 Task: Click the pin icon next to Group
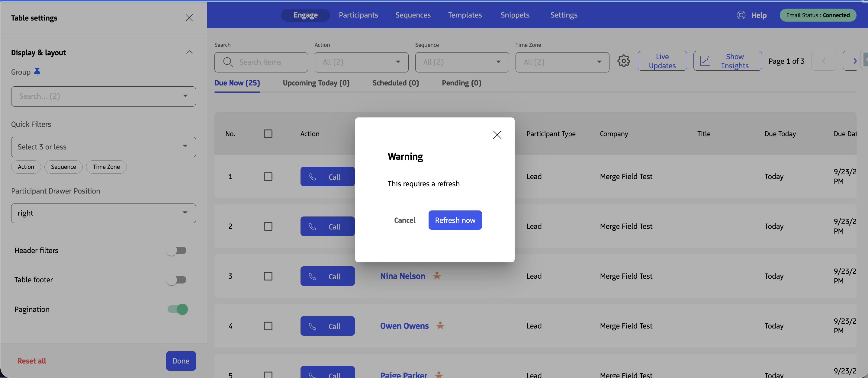point(37,72)
